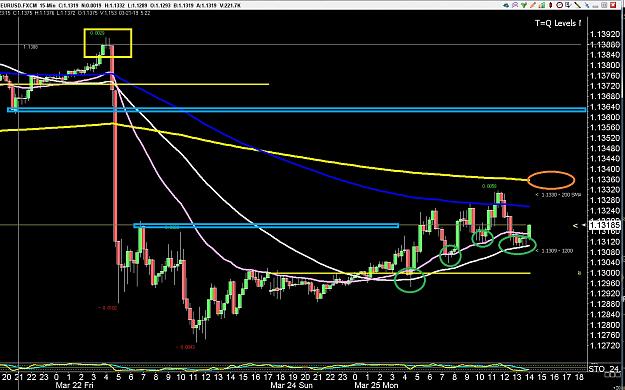Click the Mar 25 Mon date label

376,385
